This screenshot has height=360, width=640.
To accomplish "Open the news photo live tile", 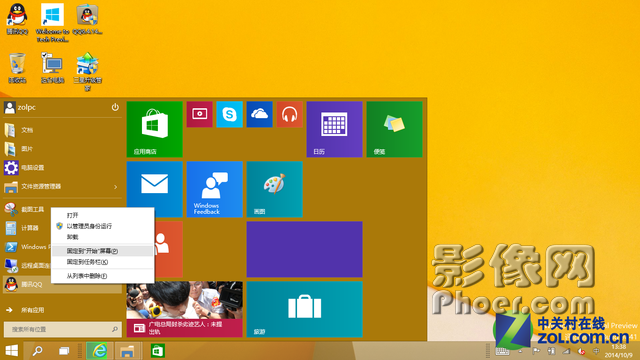I will [184, 309].
